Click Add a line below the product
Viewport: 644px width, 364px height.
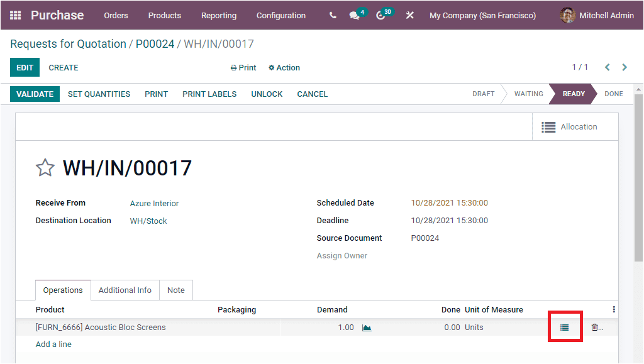click(x=53, y=344)
